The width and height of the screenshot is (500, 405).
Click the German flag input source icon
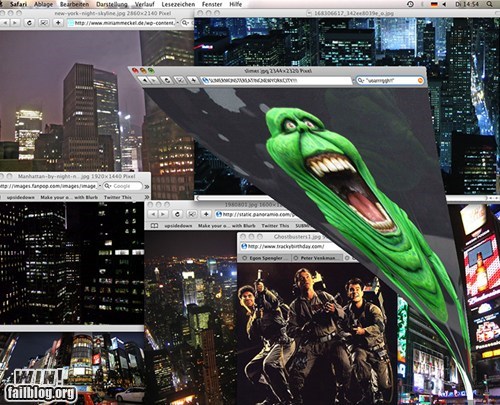tap(434, 4)
